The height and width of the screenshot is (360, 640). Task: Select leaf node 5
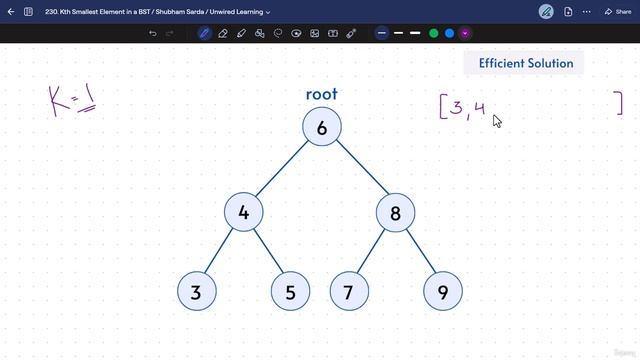coord(290,291)
